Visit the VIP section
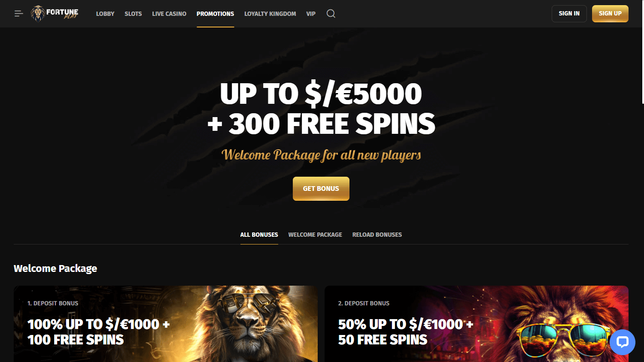The height and width of the screenshot is (362, 644). [x=311, y=14]
